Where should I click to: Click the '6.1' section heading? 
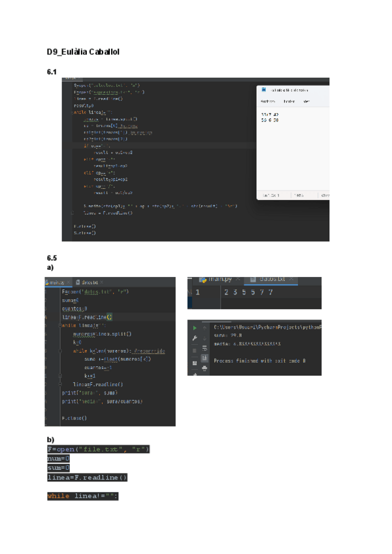coord(52,72)
